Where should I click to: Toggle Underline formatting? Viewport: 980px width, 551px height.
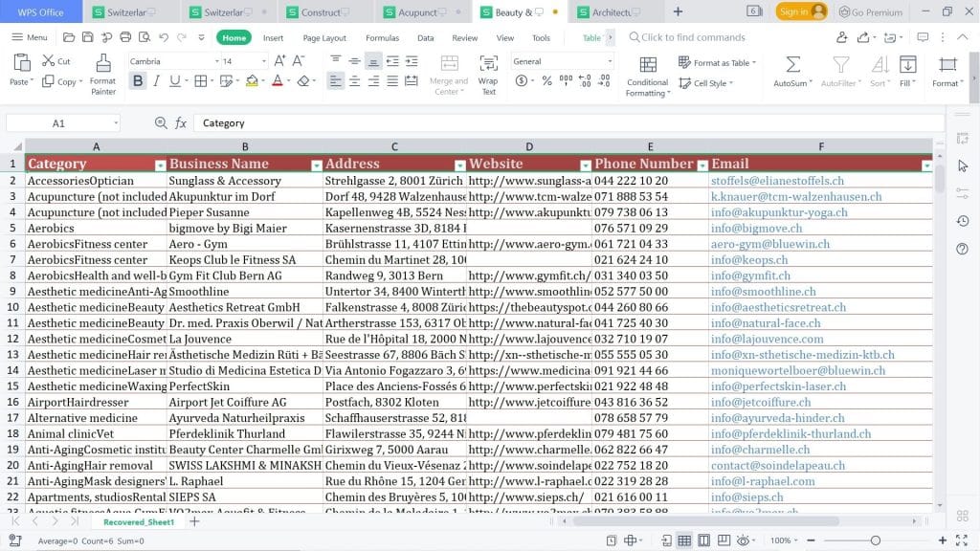(175, 80)
